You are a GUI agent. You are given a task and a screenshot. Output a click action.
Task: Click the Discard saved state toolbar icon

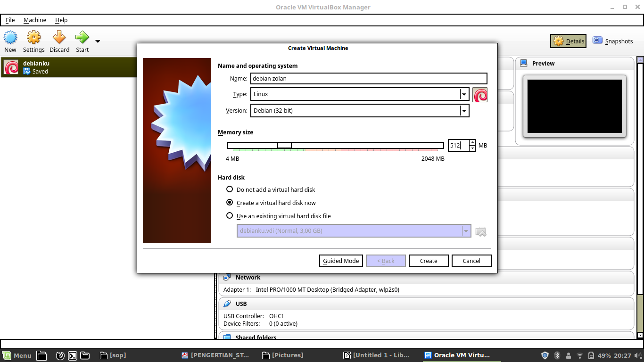(x=59, y=38)
